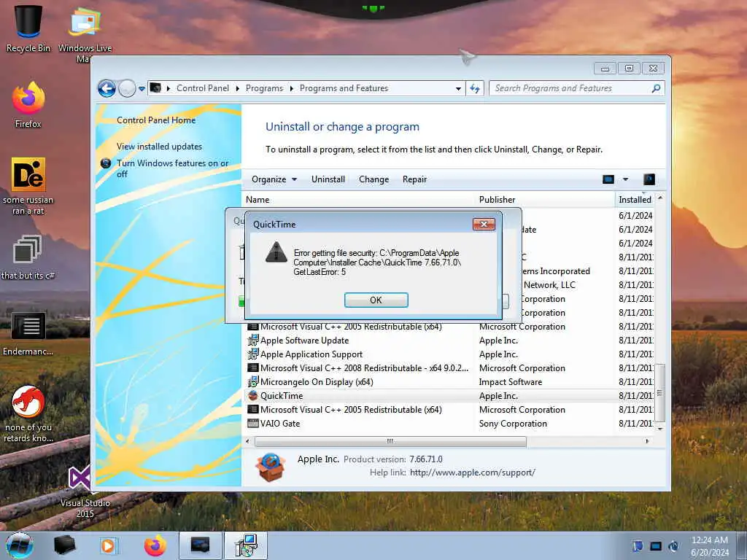Viewport: 747px width, 560px height.
Task: Open the media player taskbar icon
Action: tap(108, 545)
